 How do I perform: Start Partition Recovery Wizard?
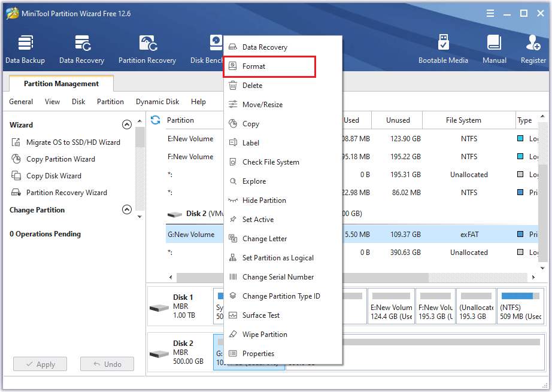pyautogui.click(x=59, y=193)
